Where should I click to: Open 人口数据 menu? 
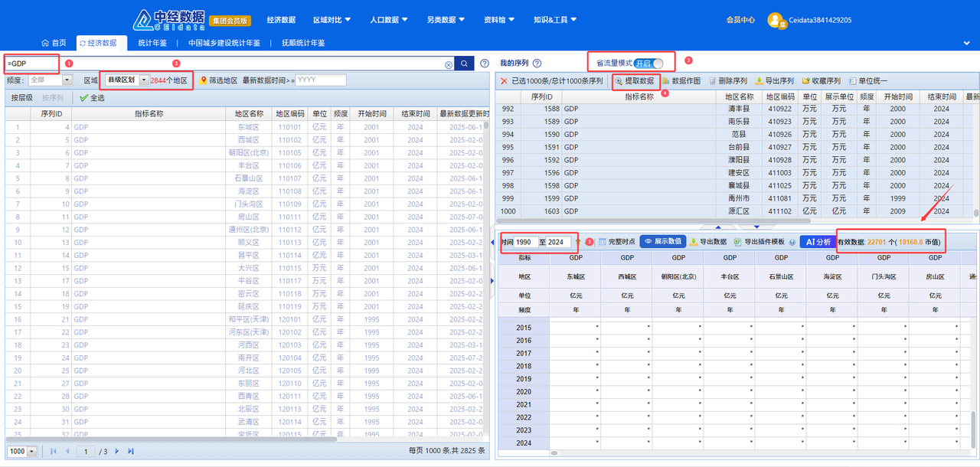click(388, 20)
